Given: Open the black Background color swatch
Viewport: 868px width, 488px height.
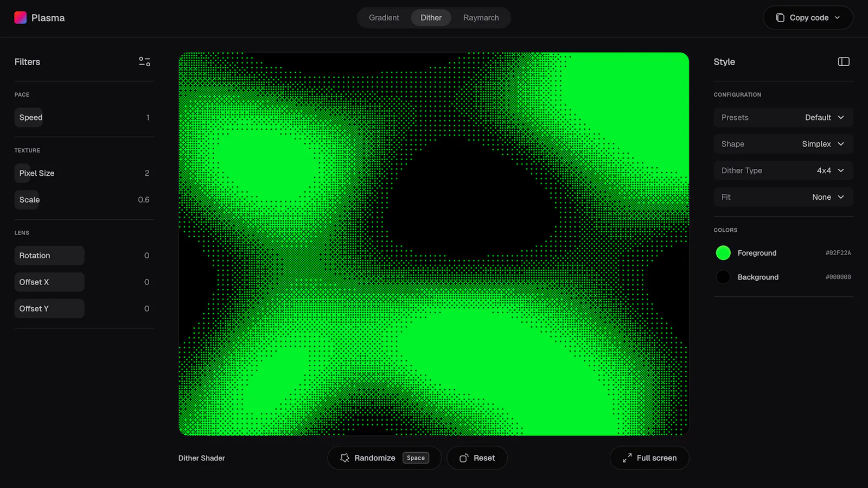Looking at the screenshot, I should pos(723,277).
